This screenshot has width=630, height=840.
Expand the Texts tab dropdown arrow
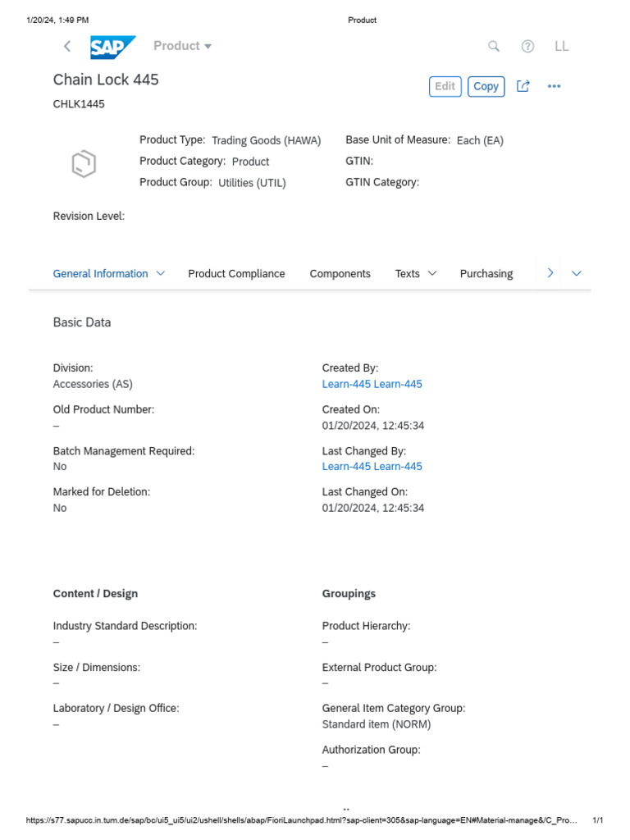pyautogui.click(x=432, y=273)
